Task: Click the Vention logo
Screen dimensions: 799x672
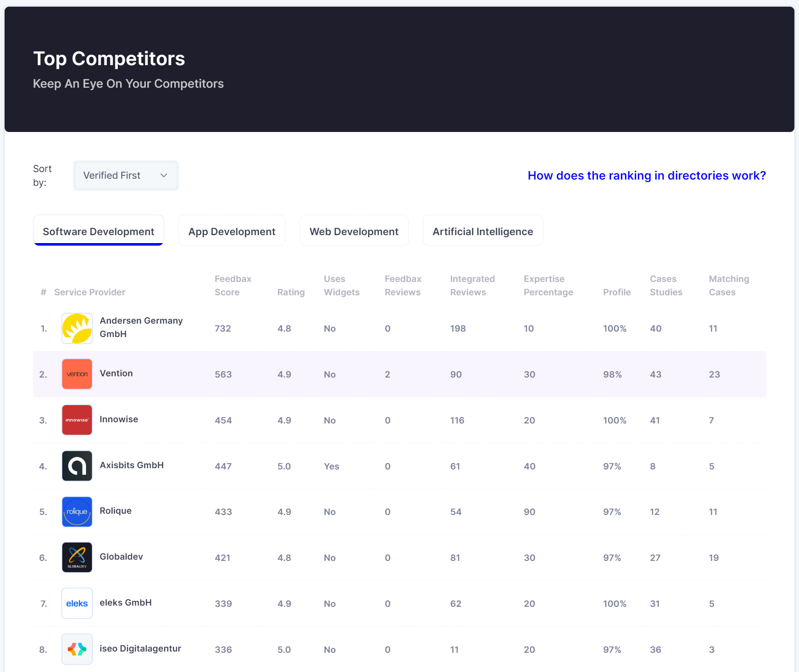Action: pos(77,374)
